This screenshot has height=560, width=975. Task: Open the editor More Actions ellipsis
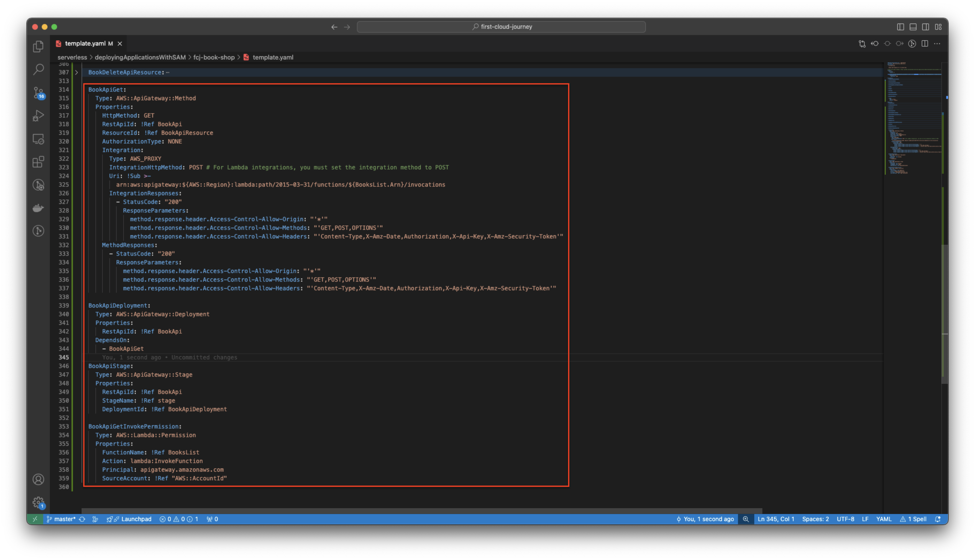937,43
